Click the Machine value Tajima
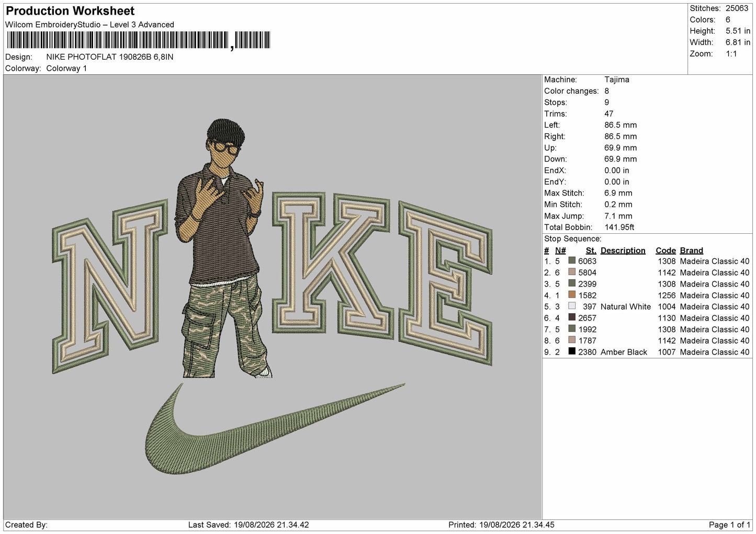Image resolution: width=756 pixels, height=534 pixels. [x=617, y=79]
